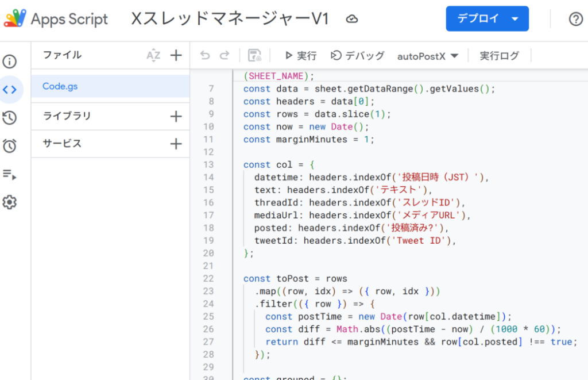Viewport: 588px width, 380px height.
Task: Click the Apps Script logo
Action: 15,18
